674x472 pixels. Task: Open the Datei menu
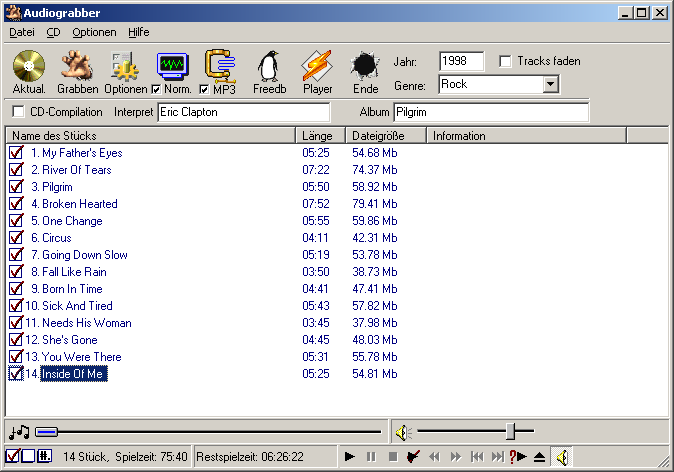pos(21,32)
